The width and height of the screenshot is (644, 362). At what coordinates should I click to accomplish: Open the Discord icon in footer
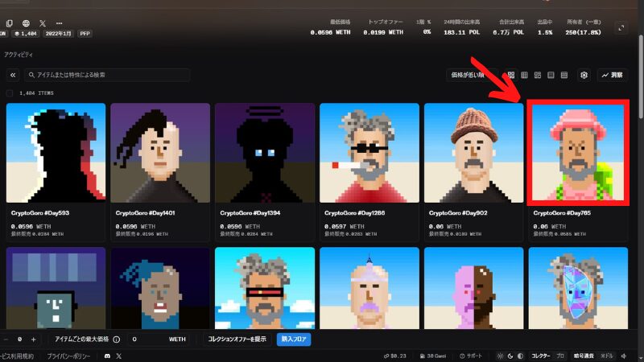[107, 356]
